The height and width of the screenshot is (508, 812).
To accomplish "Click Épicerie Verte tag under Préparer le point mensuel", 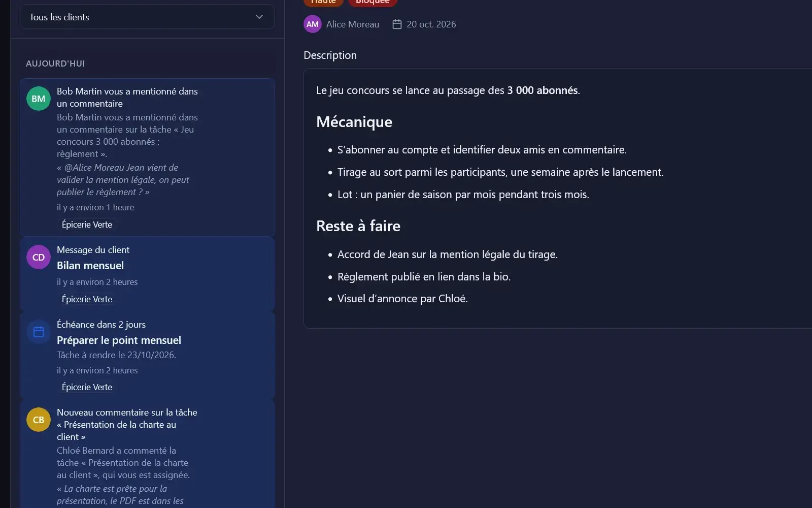I will [x=87, y=387].
